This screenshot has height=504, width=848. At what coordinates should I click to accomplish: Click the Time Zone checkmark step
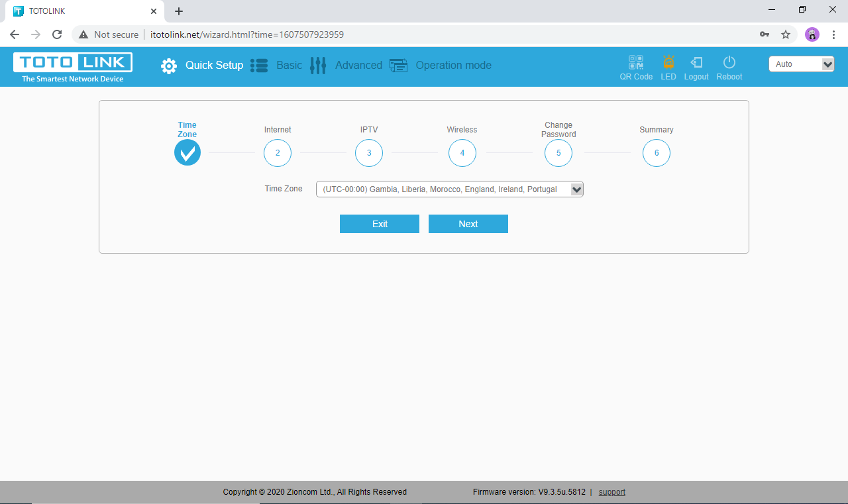click(x=187, y=153)
